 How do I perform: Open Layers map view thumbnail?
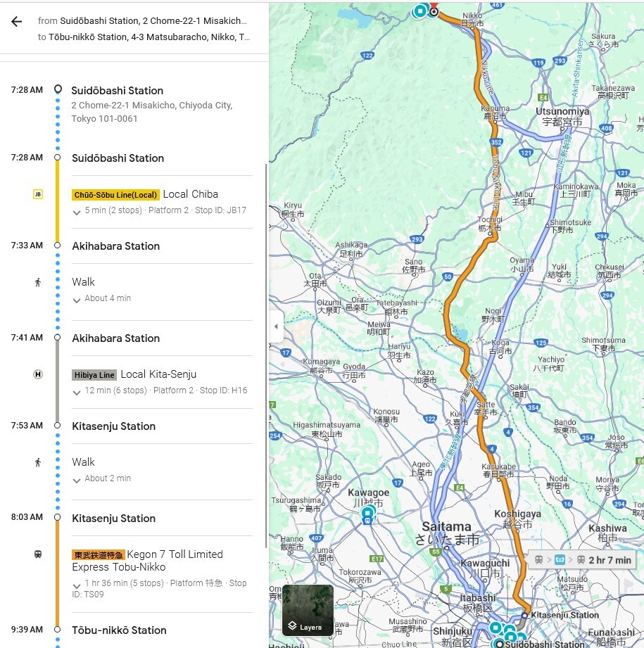pyautogui.click(x=308, y=610)
